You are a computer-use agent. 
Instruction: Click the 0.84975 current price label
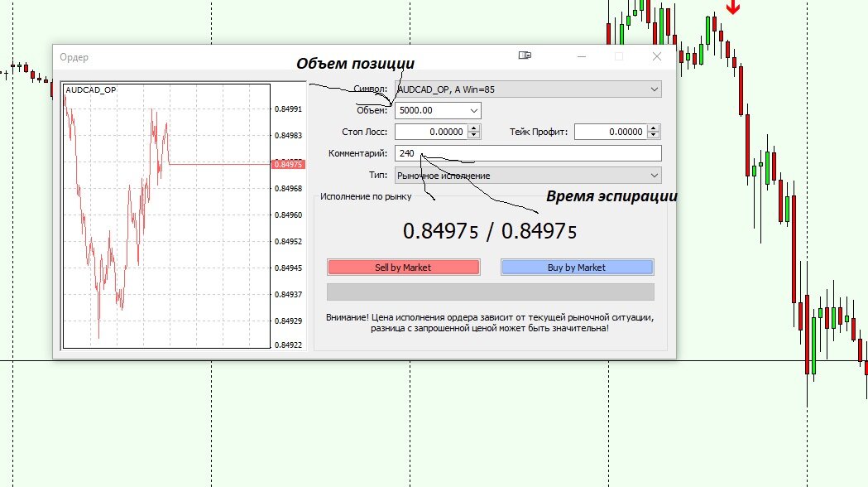tap(289, 164)
